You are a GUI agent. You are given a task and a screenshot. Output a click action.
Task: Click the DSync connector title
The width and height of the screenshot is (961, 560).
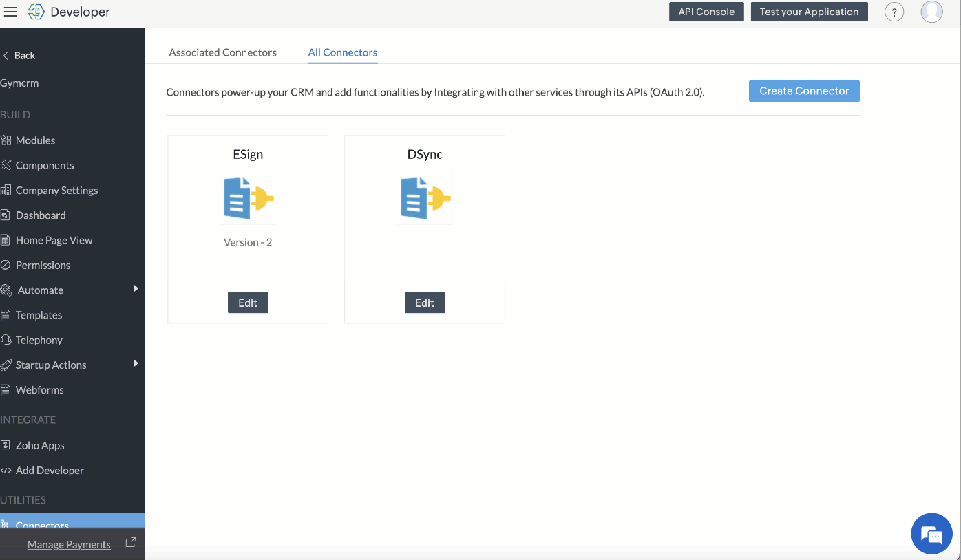pyautogui.click(x=425, y=154)
